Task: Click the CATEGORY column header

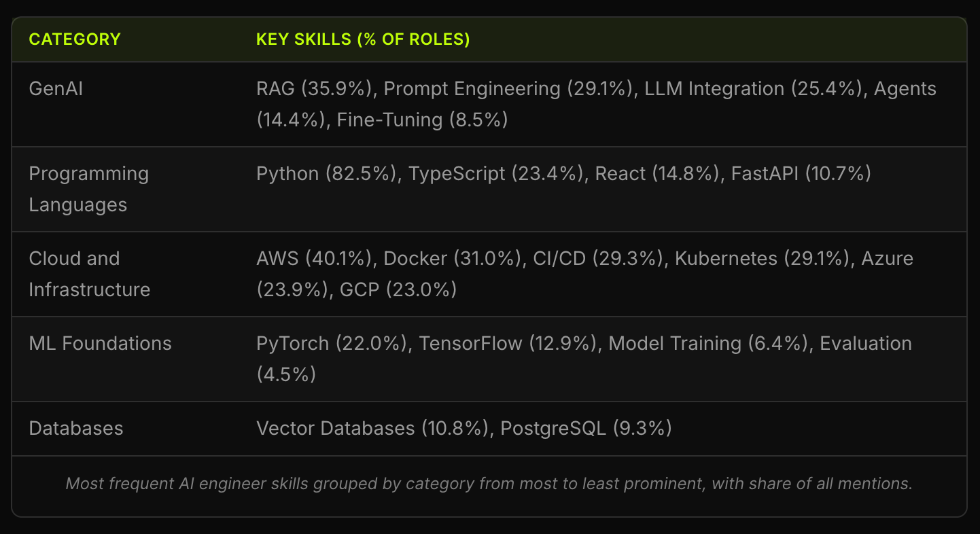Action: pyautogui.click(x=75, y=39)
